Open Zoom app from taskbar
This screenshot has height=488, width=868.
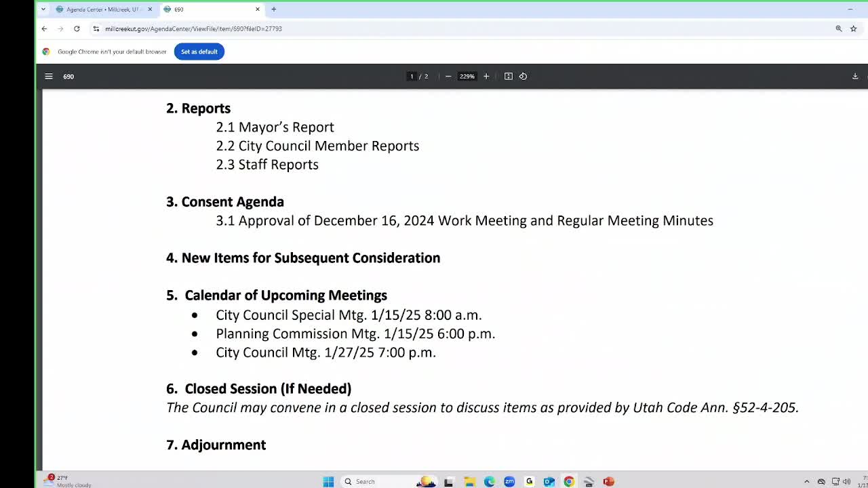pyautogui.click(x=509, y=482)
